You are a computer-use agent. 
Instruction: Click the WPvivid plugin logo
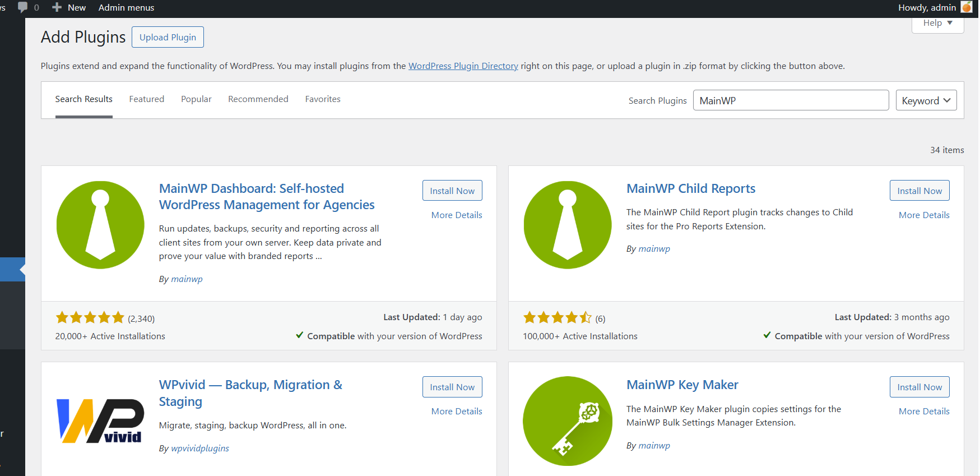pos(100,420)
